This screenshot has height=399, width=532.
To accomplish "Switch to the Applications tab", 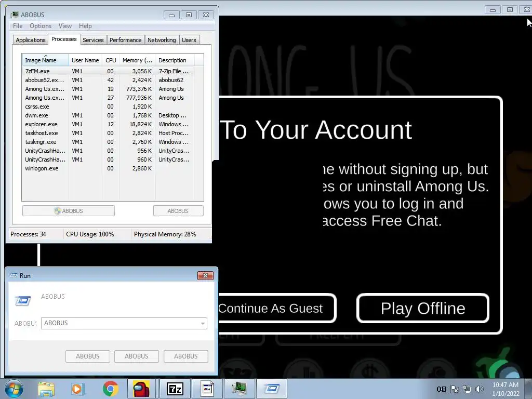I will click(x=31, y=40).
